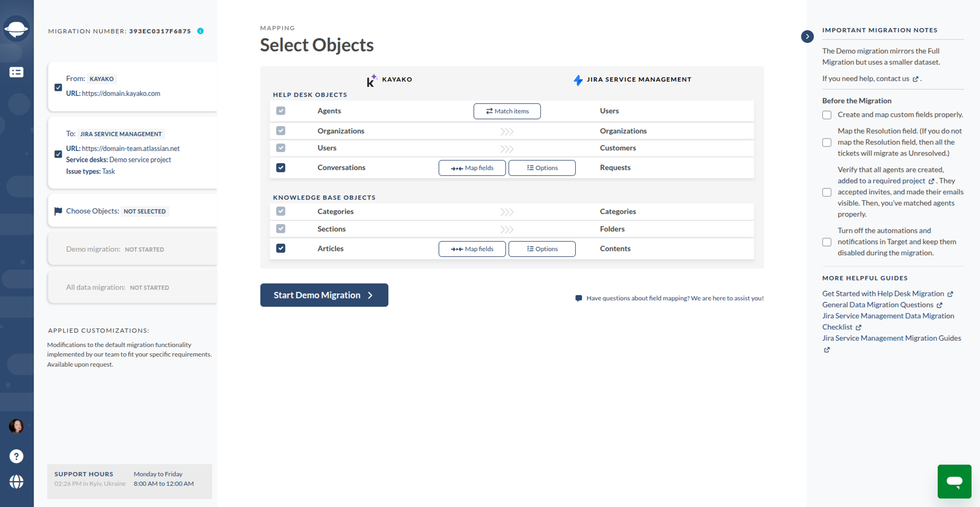Click Map fields for Conversations
The width and height of the screenshot is (980, 507).
472,168
